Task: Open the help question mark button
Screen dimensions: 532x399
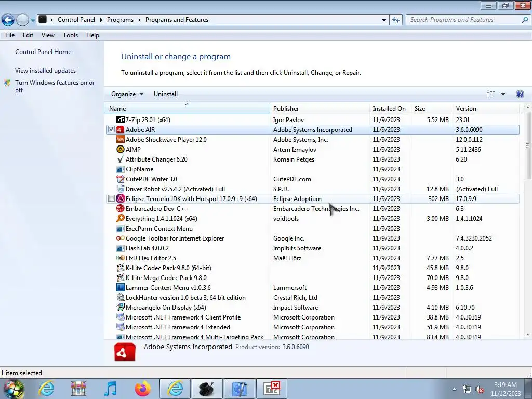Action: tap(520, 94)
